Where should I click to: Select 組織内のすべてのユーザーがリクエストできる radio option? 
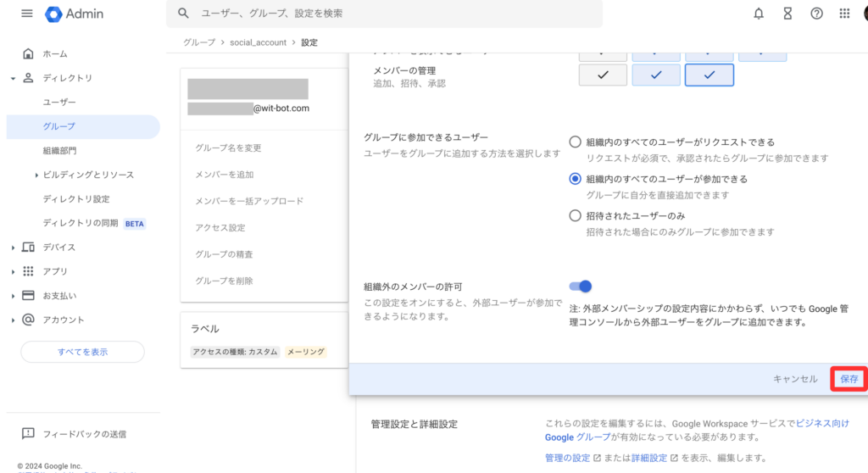coord(576,142)
